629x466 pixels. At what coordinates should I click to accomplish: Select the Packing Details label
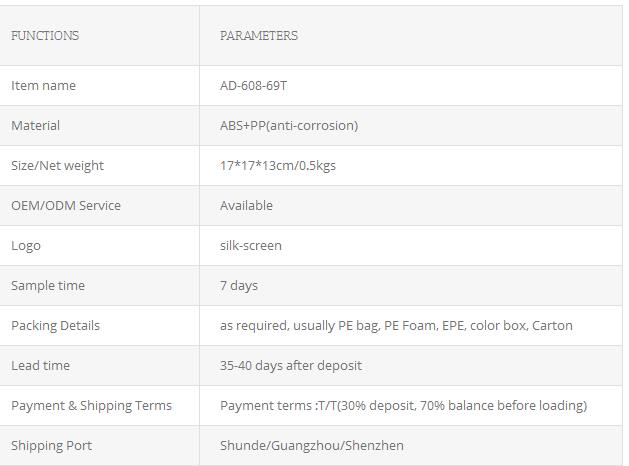(55, 326)
